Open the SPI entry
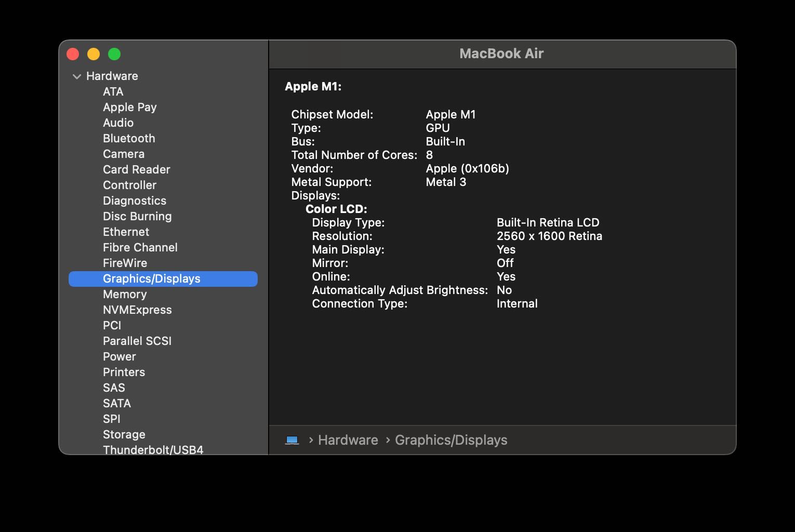 pos(111,419)
